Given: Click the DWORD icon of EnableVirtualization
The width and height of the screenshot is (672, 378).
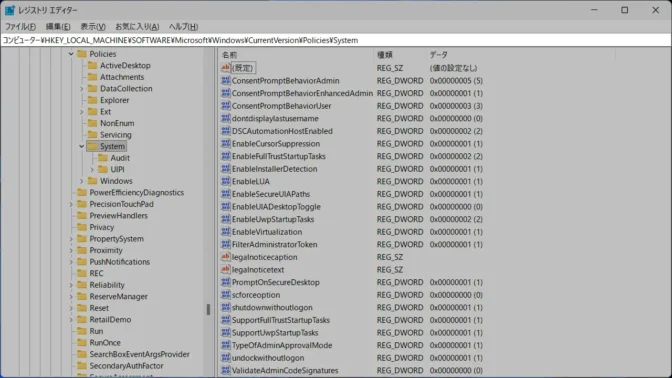Looking at the screenshot, I should click(225, 232).
